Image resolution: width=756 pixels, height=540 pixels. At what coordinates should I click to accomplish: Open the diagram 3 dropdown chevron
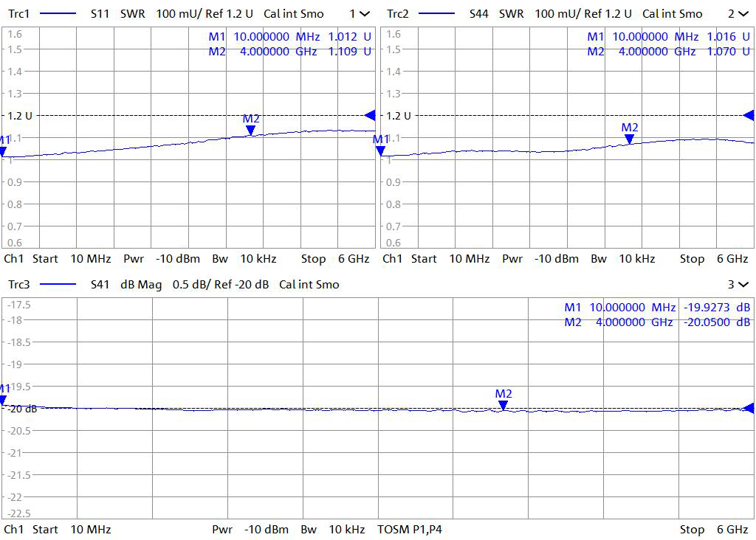(743, 285)
